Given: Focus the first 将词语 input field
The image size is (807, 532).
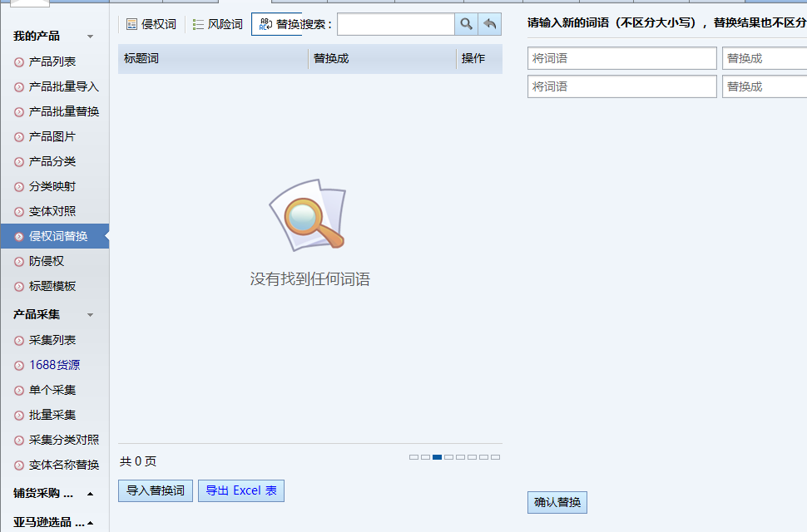Looking at the screenshot, I should [x=621, y=58].
